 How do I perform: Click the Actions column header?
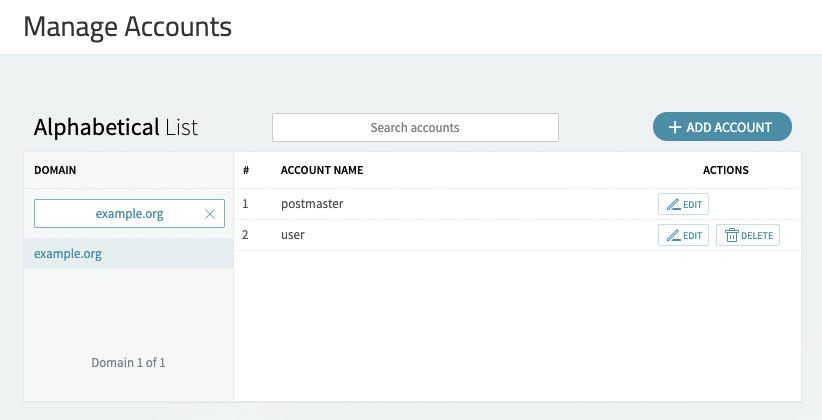point(726,170)
